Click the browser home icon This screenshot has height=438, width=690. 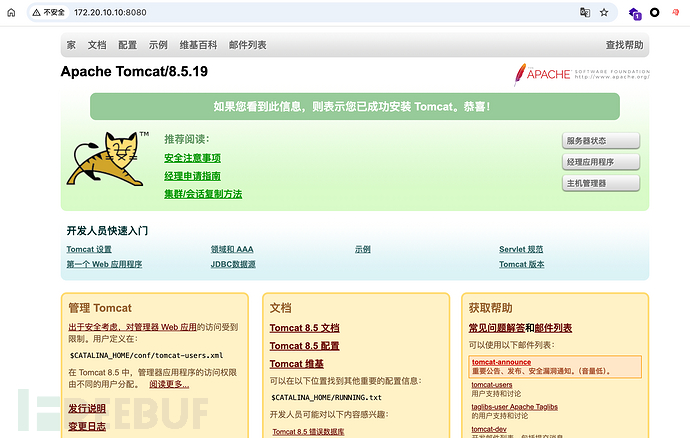tap(11, 13)
